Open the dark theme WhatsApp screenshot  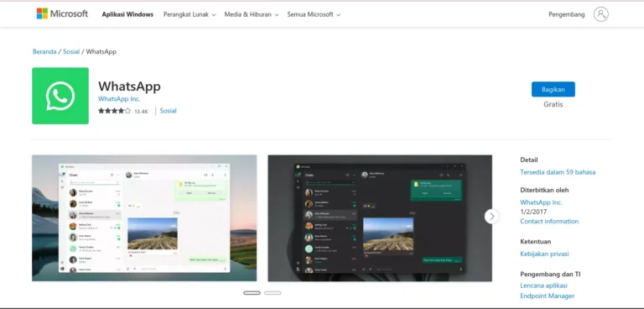coord(380,218)
